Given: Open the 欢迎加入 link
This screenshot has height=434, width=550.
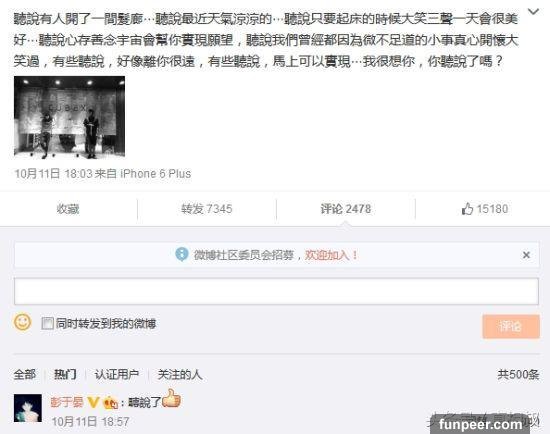Looking at the screenshot, I should [x=331, y=255].
